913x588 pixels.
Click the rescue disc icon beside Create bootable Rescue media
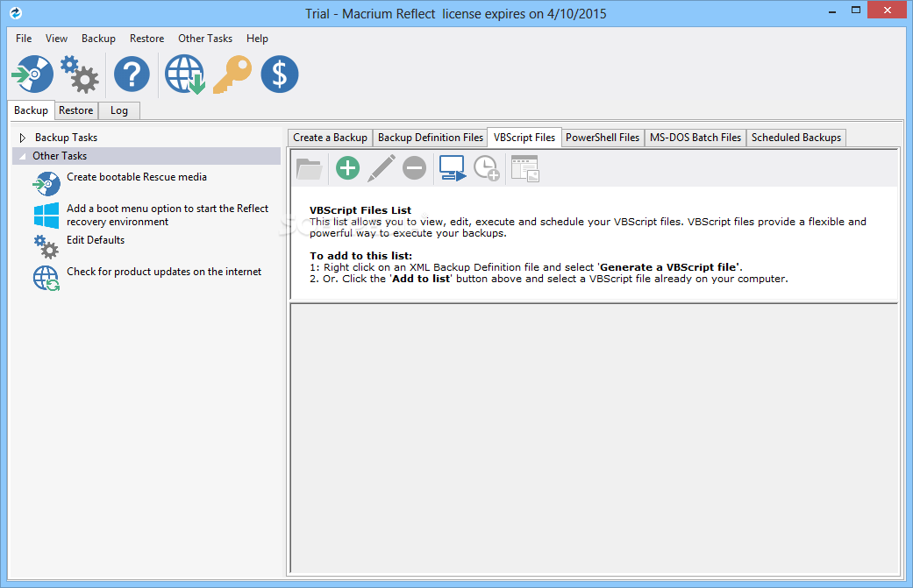point(46,183)
